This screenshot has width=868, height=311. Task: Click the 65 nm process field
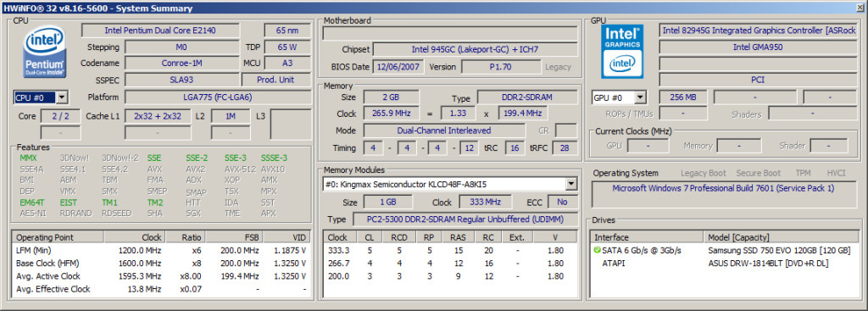coord(287,31)
